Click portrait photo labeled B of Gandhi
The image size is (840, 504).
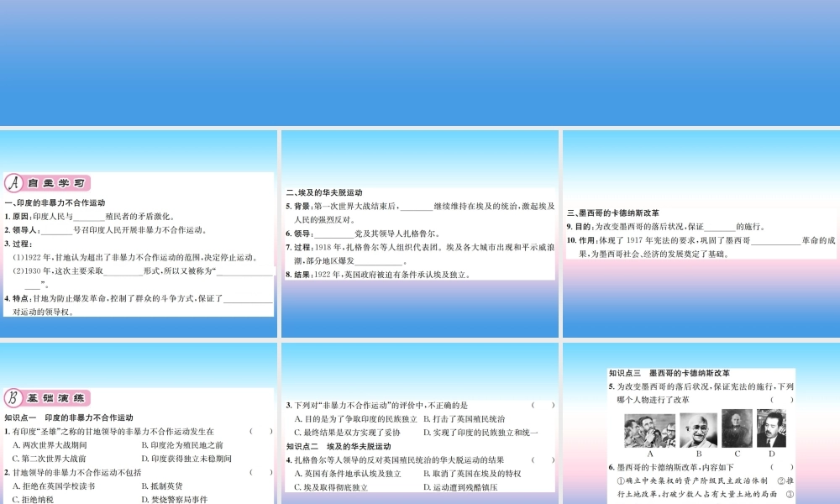(x=699, y=430)
